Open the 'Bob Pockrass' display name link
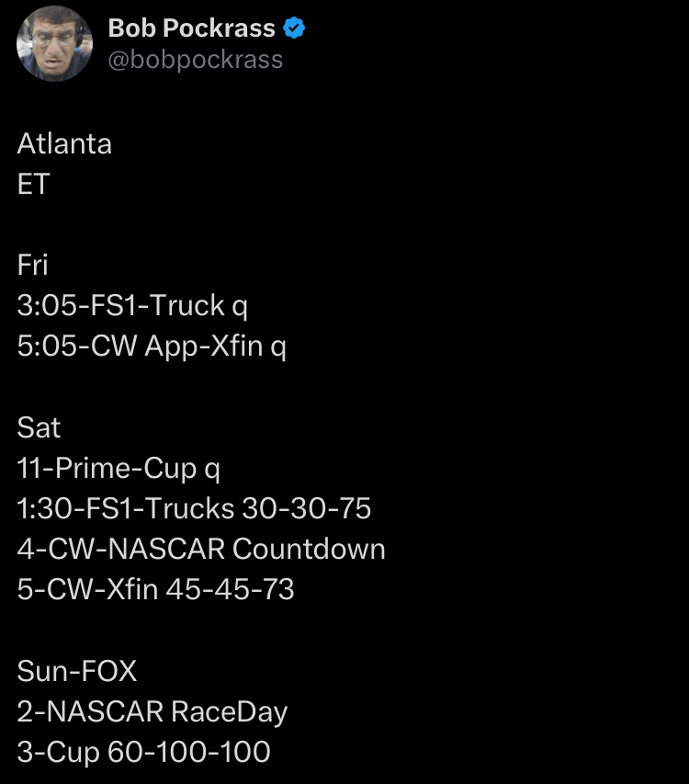Viewport: 689px width, 784px height. click(191, 28)
